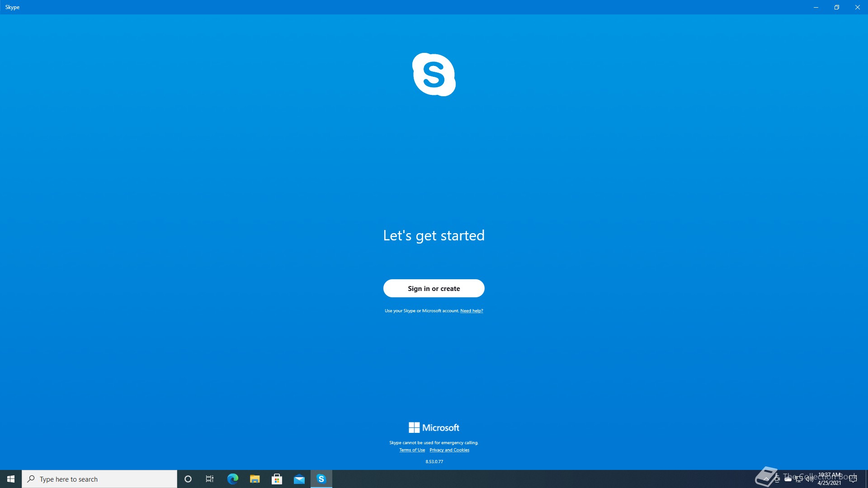Click the Skype taskbar icon
Image resolution: width=868 pixels, height=488 pixels.
[x=321, y=479]
